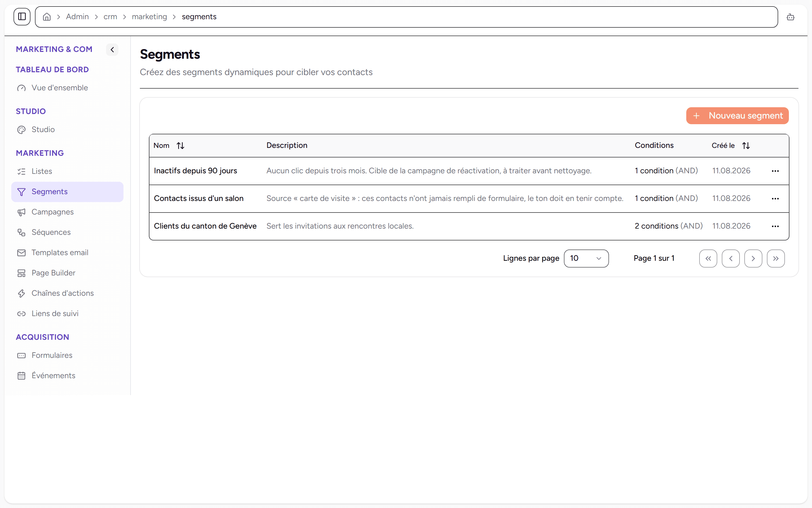This screenshot has width=812, height=508.
Task: Go to the next page
Action: (753, 258)
